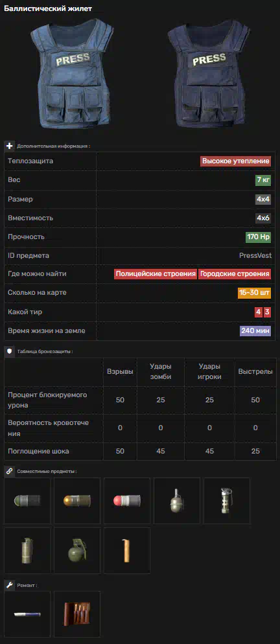Open the green smoke grenade canister item
This screenshot has height=644, width=280.
tap(27, 550)
